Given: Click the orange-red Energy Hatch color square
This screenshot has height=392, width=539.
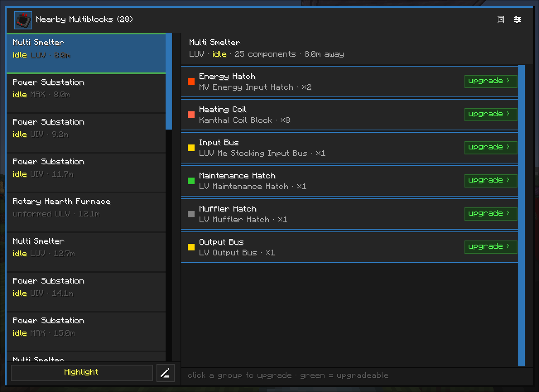Looking at the screenshot, I should [x=191, y=82].
